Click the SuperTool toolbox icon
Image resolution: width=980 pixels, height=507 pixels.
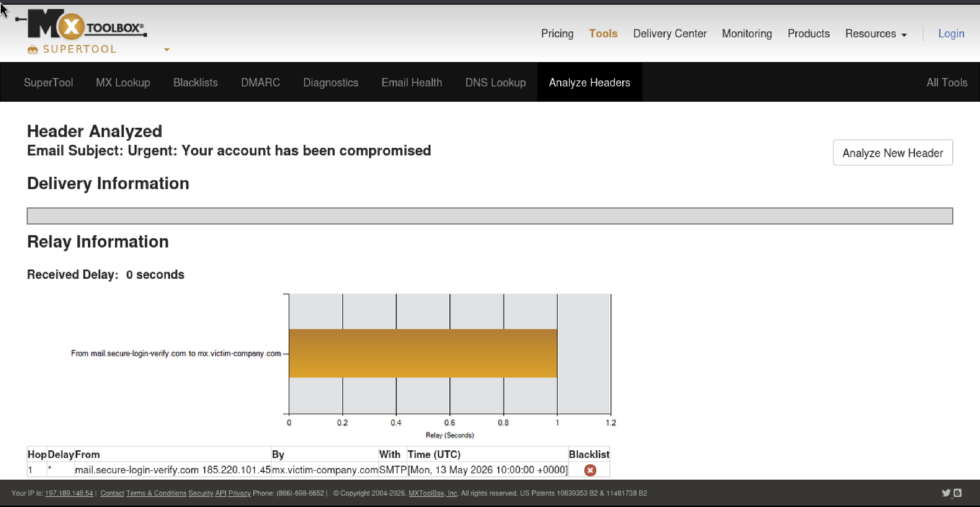(x=33, y=49)
